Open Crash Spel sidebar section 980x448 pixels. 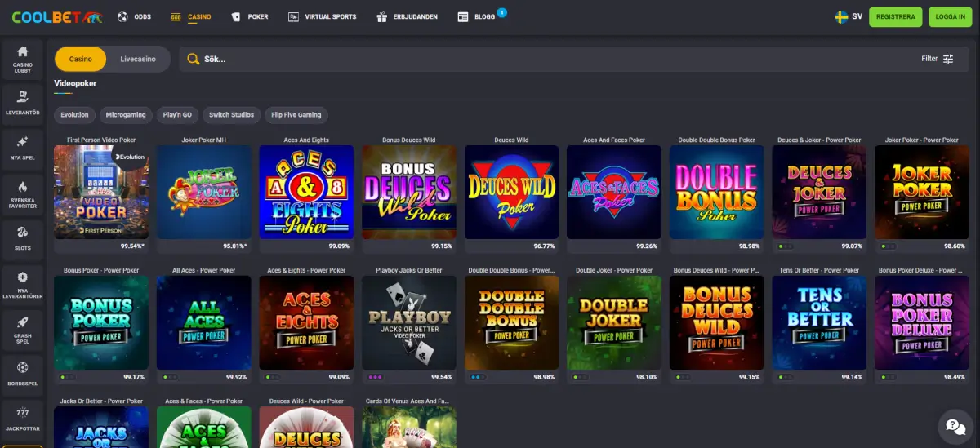click(22, 329)
